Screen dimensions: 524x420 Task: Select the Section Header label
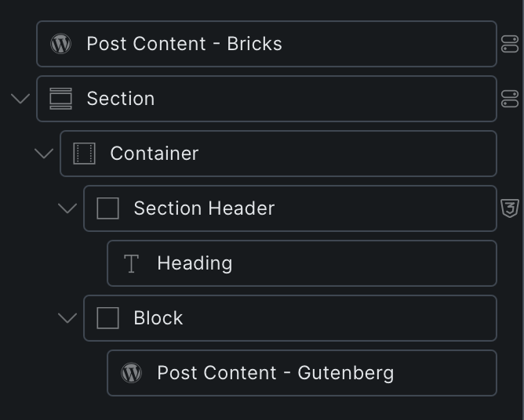pyautogui.click(x=204, y=208)
